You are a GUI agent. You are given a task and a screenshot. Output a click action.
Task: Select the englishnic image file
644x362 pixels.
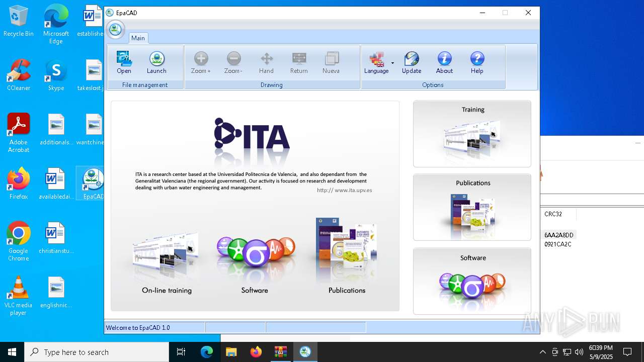[56, 293]
